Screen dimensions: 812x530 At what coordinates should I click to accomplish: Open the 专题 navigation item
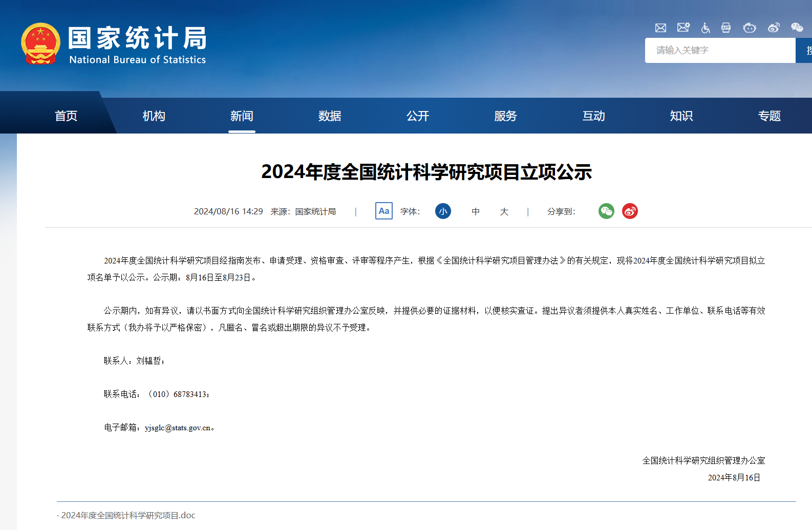(769, 116)
